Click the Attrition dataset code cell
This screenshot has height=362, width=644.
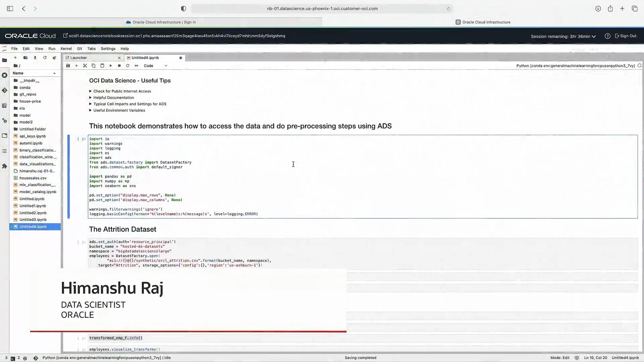(x=363, y=253)
